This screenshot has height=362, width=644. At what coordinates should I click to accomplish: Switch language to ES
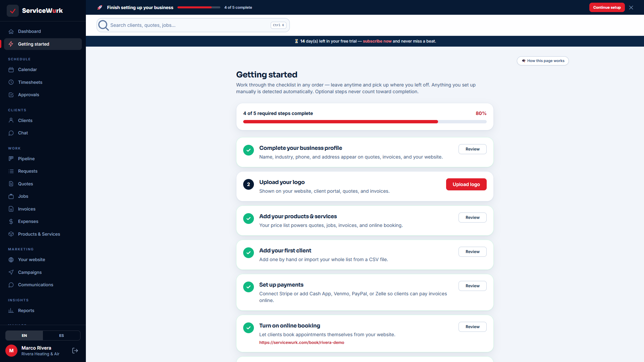tap(61, 336)
